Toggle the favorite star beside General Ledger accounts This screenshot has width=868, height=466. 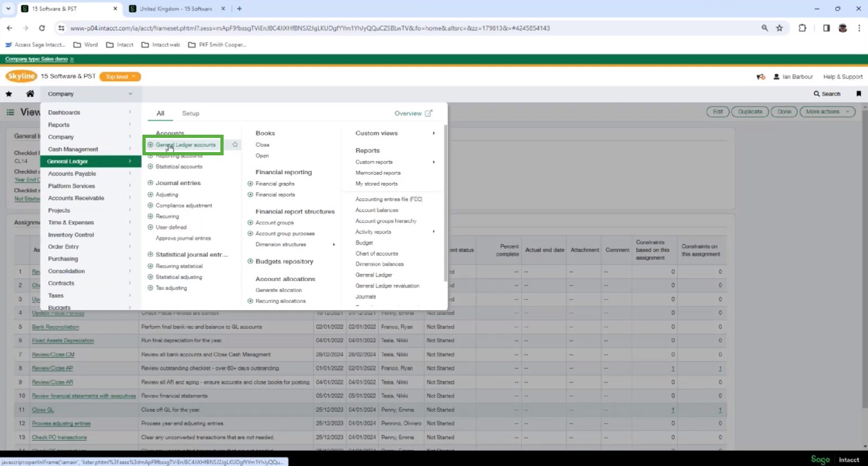pyautogui.click(x=235, y=144)
